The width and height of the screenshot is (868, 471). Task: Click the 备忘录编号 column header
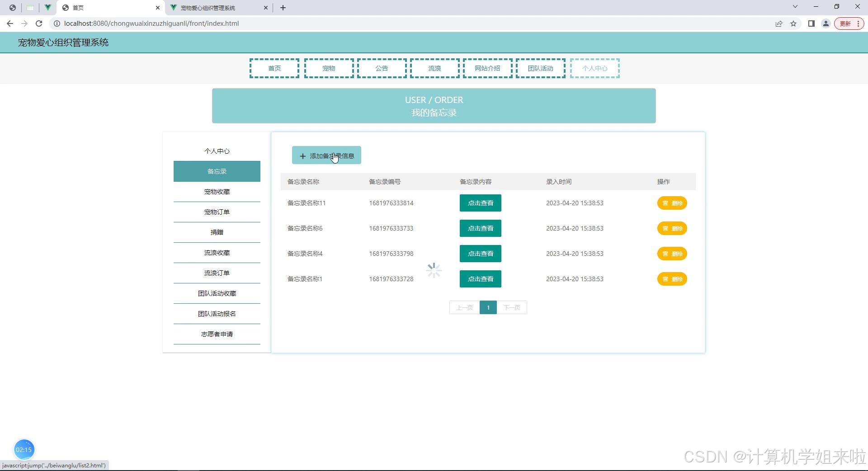pos(385,182)
